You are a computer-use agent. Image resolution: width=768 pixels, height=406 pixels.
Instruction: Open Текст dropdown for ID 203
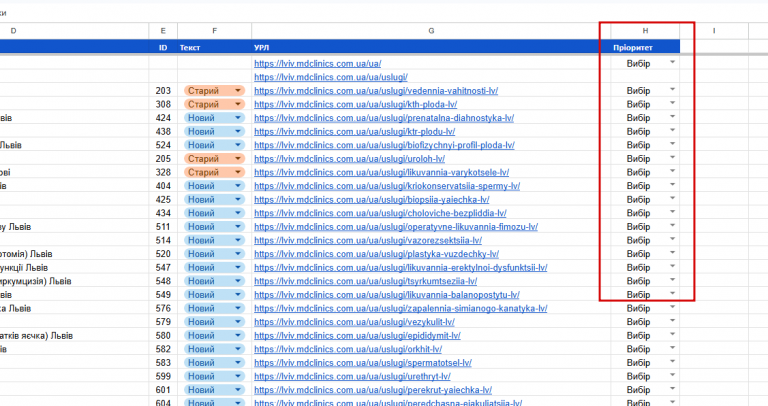tap(238, 91)
